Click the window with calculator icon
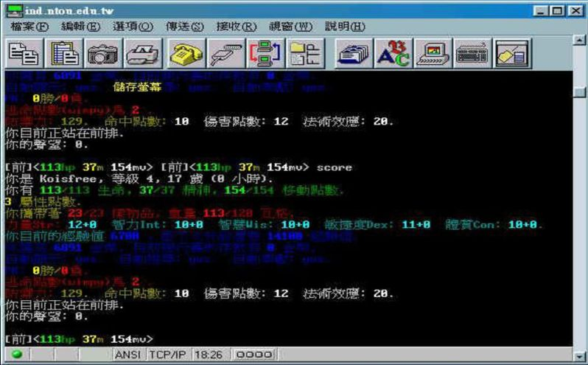Viewport: 588px width, 365px height. coord(512,54)
